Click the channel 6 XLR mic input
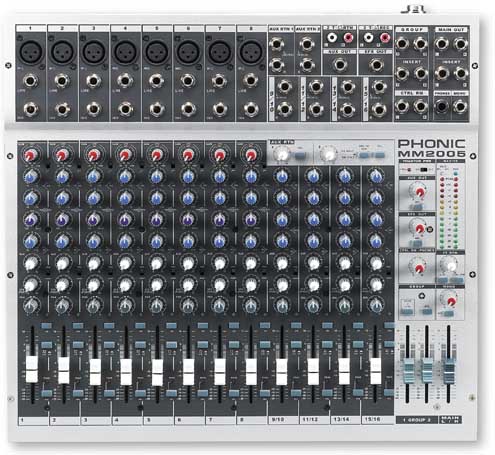Image resolution: width=495 pixels, height=455 pixels. 188,52
